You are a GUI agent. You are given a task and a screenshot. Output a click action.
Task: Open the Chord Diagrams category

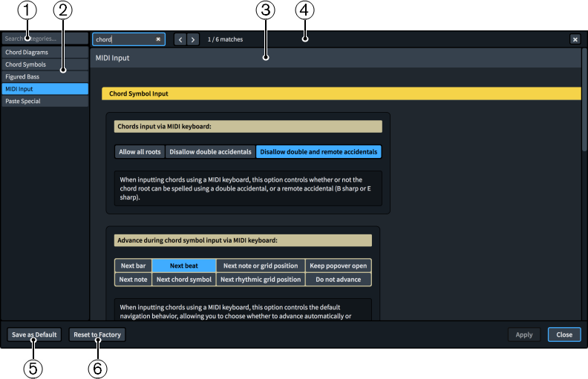(x=45, y=52)
